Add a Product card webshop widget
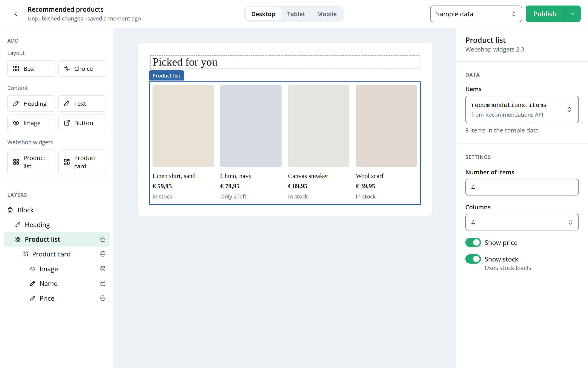The height and width of the screenshot is (368, 588). point(82,162)
